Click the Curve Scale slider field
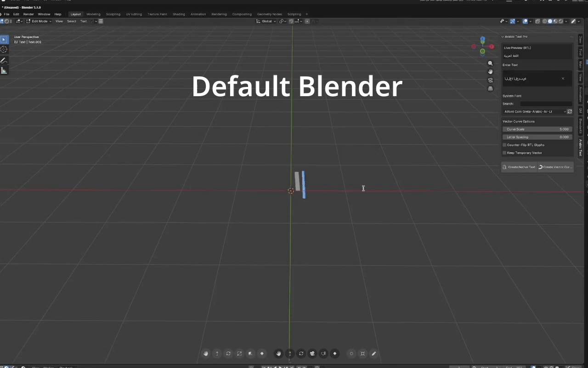Viewport: 588px width, 368px height. coord(537,129)
